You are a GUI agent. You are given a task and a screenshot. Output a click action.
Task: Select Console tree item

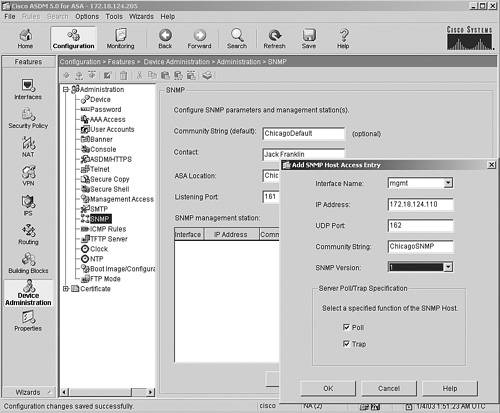tap(103, 149)
